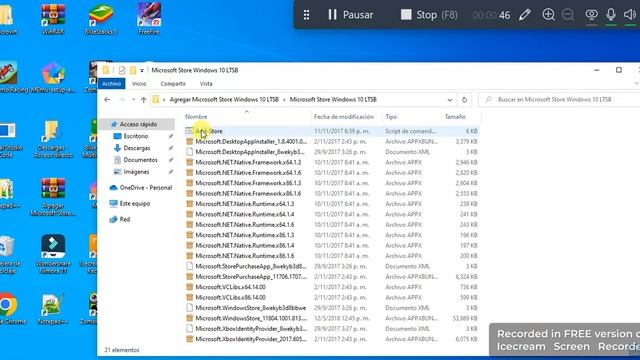Open Wondershare Filmora desktop icon
This screenshot has width=640, height=360.
(x=53, y=254)
